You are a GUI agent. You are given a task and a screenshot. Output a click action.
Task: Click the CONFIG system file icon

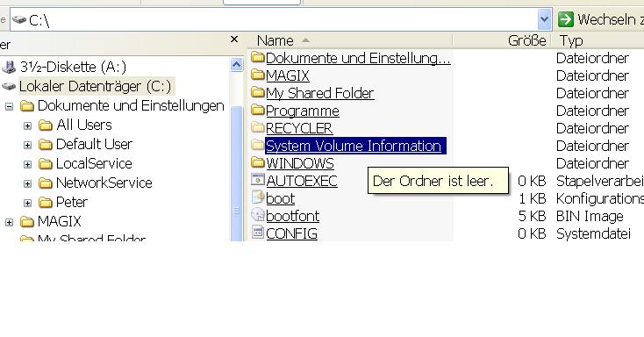point(258,233)
